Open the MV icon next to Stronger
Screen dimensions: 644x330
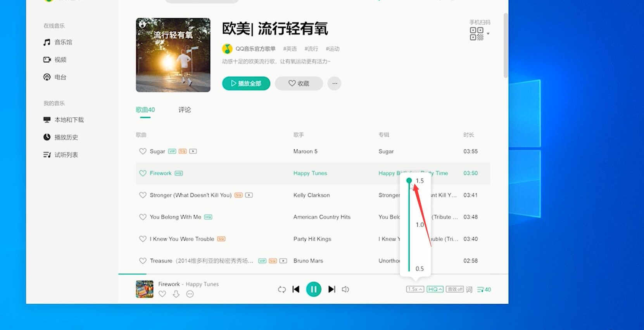(249, 195)
